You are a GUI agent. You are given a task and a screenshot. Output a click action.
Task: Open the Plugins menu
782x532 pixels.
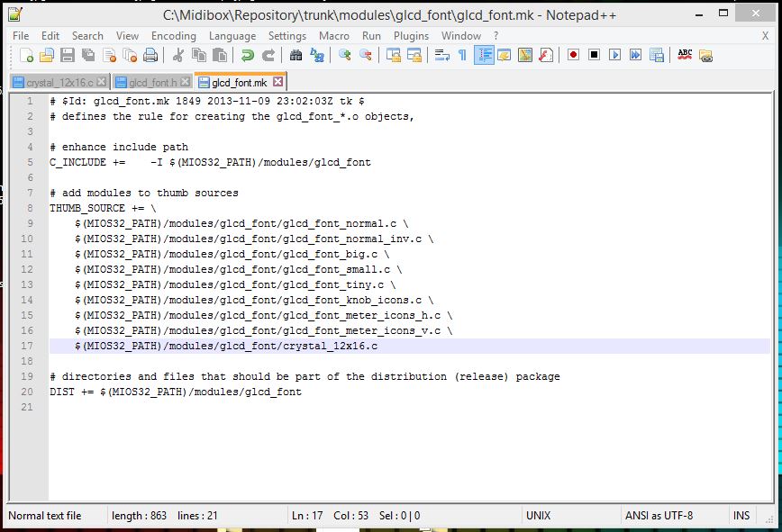[411, 35]
